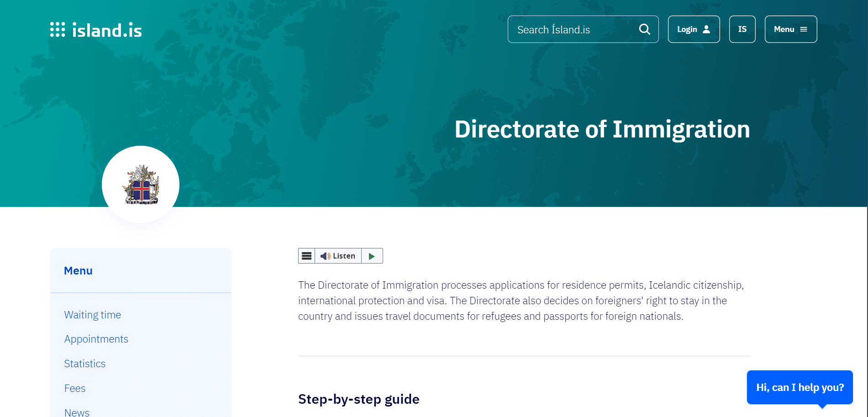The height and width of the screenshot is (417, 868).
Task: Open the Fees sidebar link
Action: point(75,388)
